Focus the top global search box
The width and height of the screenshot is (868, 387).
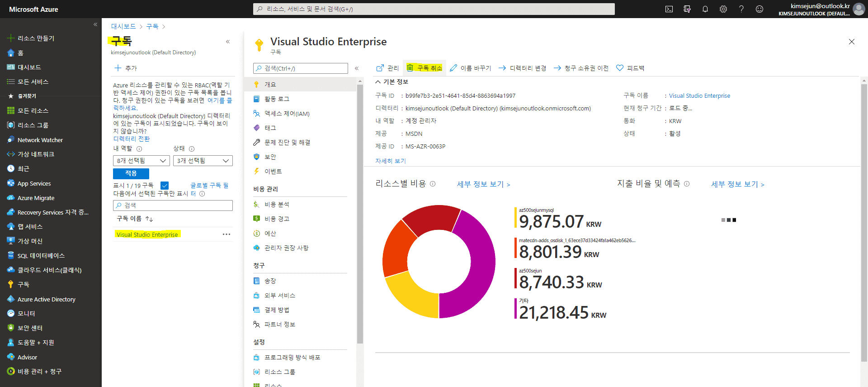(434, 9)
